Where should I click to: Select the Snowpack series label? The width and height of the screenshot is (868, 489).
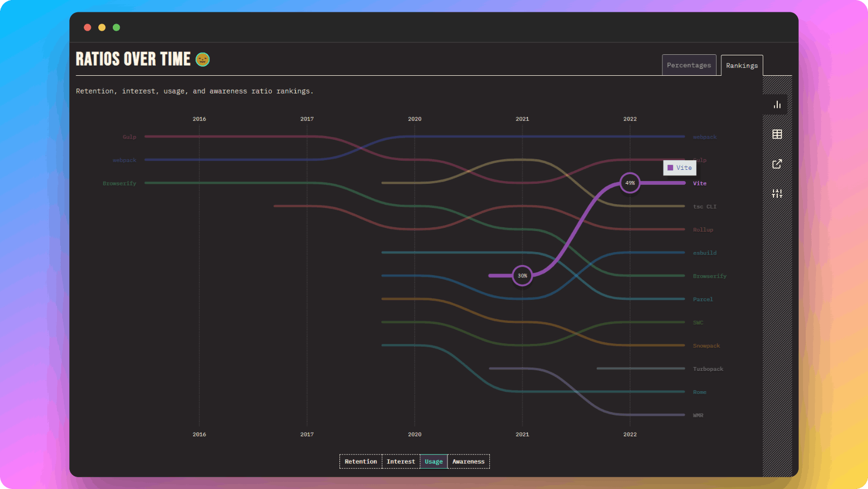click(x=706, y=346)
